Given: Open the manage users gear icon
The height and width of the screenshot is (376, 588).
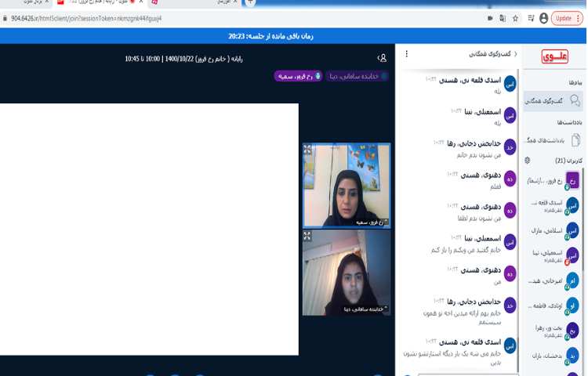Looking at the screenshot, I should tap(528, 161).
